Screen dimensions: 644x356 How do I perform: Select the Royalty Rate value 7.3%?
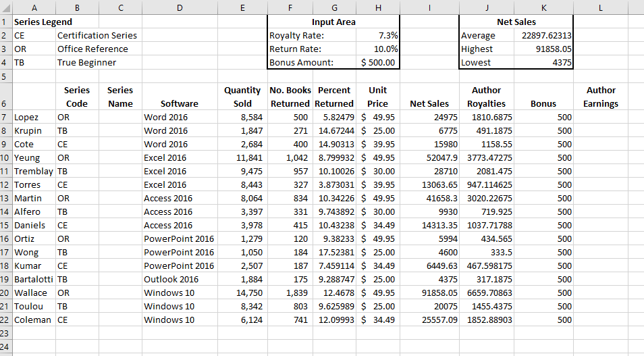(x=377, y=35)
